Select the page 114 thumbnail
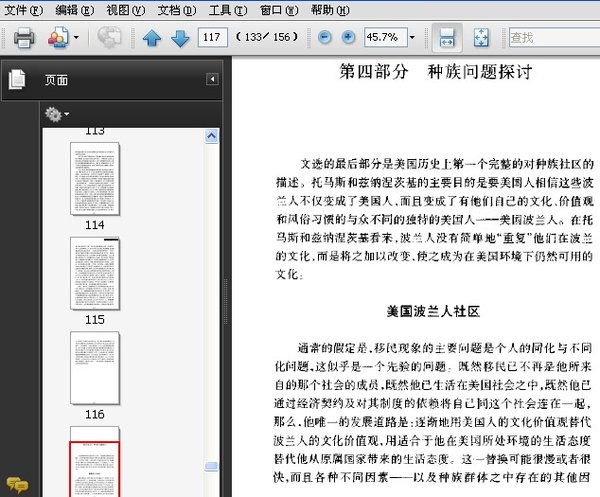 (x=94, y=178)
